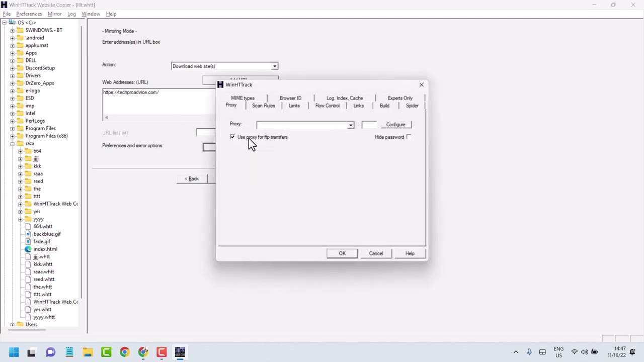Switch to the Scan Rules tab

(x=263, y=106)
